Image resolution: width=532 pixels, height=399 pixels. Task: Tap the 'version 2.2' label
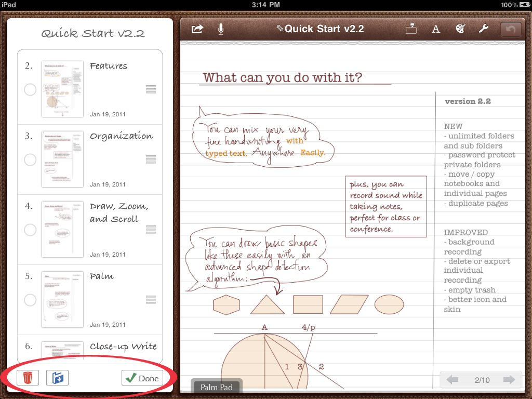pyautogui.click(x=468, y=101)
